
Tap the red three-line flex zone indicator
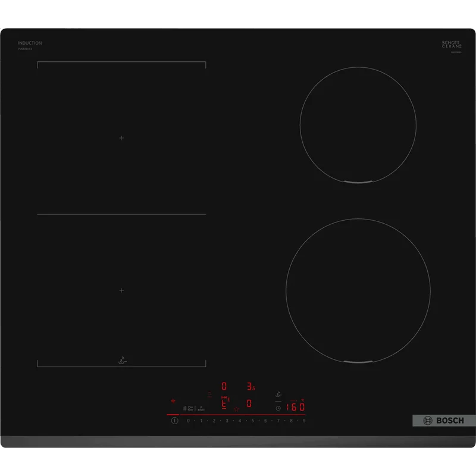pyautogui.click(x=209, y=394)
